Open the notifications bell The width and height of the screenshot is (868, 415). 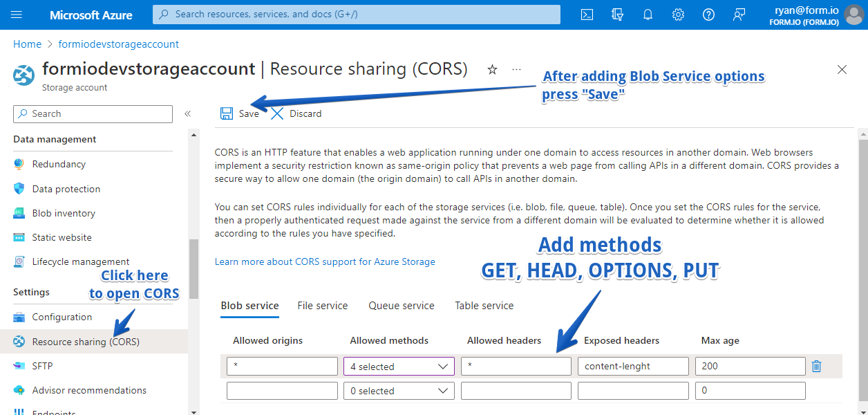click(x=648, y=15)
